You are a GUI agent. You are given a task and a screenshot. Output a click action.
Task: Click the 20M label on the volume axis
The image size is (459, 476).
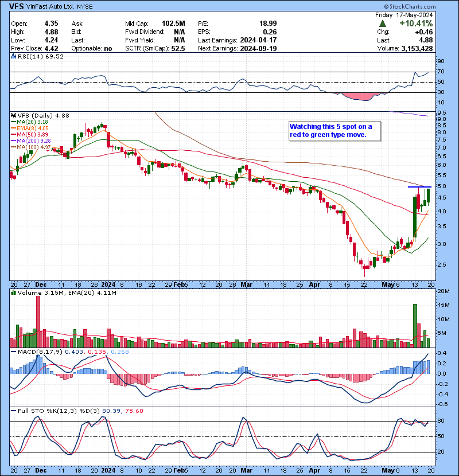[x=443, y=291]
